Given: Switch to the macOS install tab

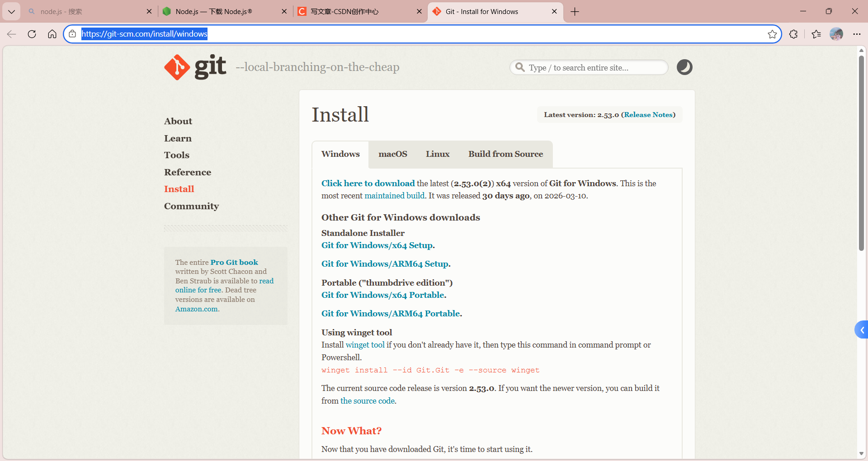Looking at the screenshot, I should tap(392, 154).
